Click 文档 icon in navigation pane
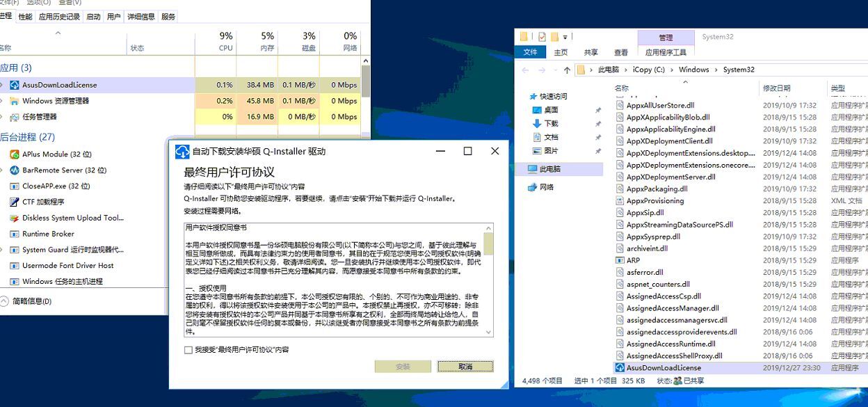Screen dimensions: 868x407 [537, 137]
